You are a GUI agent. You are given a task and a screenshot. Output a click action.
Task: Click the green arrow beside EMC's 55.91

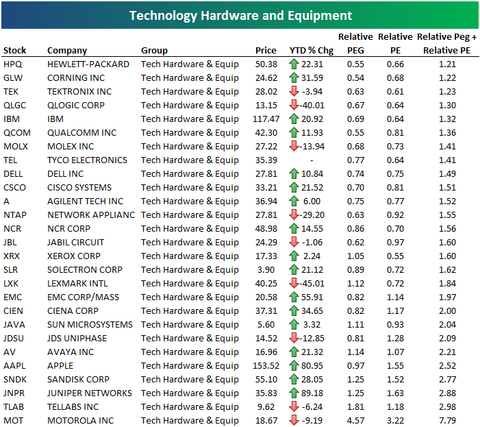click(x=294, y=297)
